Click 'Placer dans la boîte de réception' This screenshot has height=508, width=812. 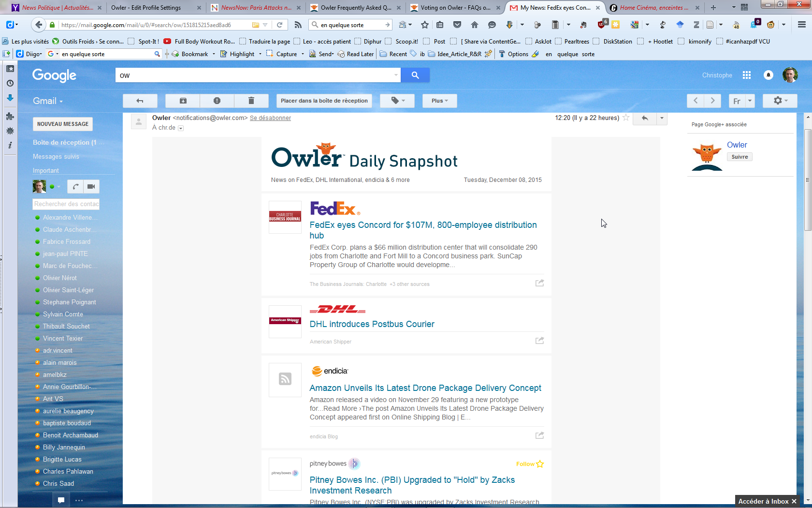coord(324,101)
